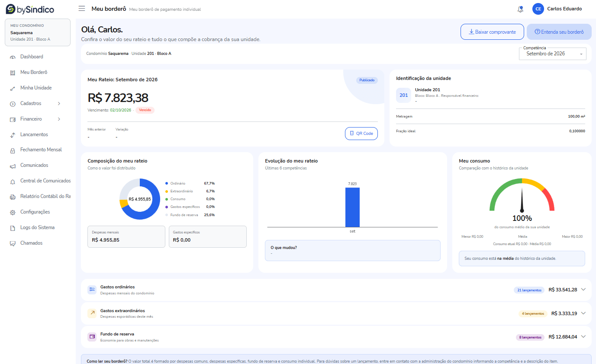Click the Entenda seu borderô button
The height and width of the screenshot is (364, 596).
(559, 32)
